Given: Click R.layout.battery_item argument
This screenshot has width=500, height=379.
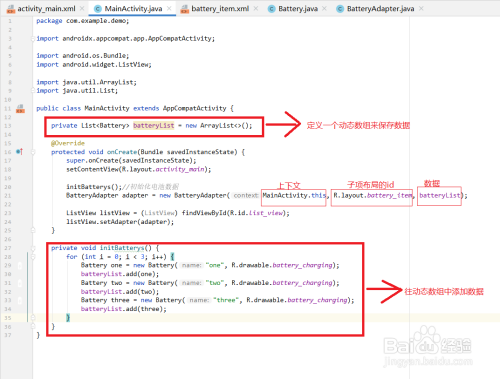Looking at the screenshot, I should coord(372,195).
